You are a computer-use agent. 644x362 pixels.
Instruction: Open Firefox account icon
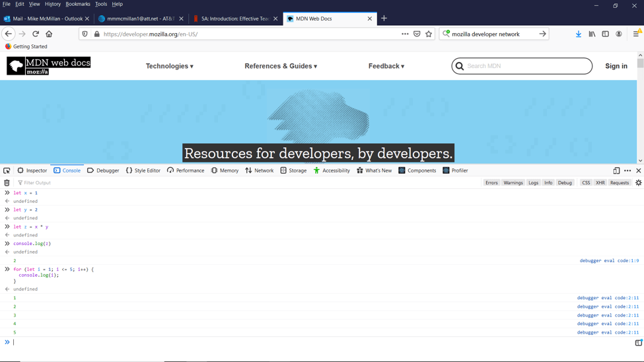coord(618,34)
